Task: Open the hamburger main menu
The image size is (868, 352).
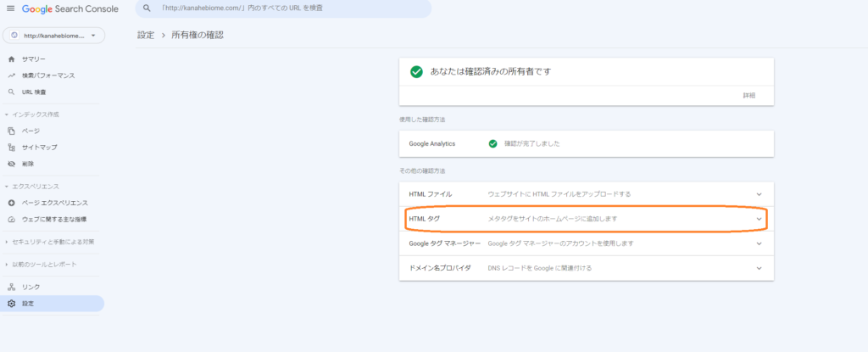Action: coord(10,8)
